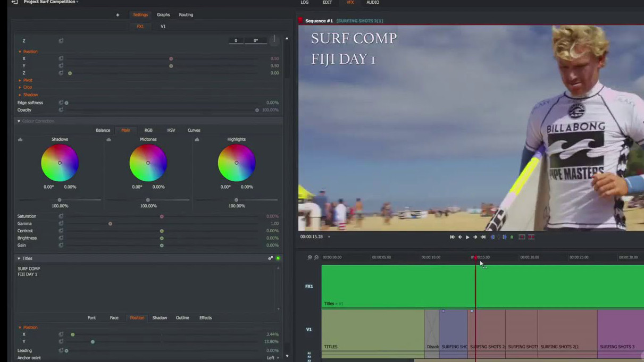
Task: Click the Midtones color wheel
Action: tap(148, 163)
